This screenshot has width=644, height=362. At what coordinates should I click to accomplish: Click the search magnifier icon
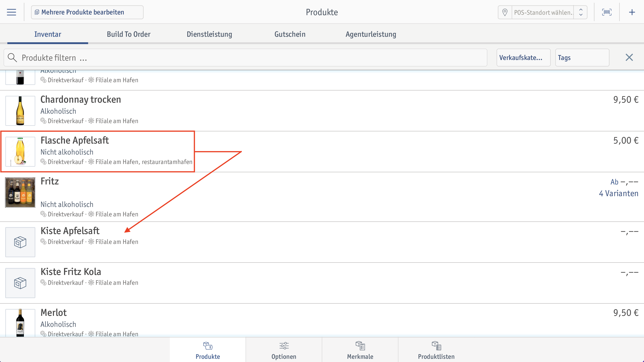pyautogui.click(x=12, y=58)
